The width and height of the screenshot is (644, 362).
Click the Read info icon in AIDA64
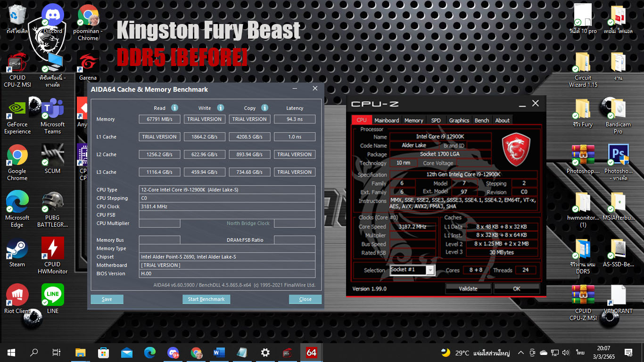coord(174,108)
